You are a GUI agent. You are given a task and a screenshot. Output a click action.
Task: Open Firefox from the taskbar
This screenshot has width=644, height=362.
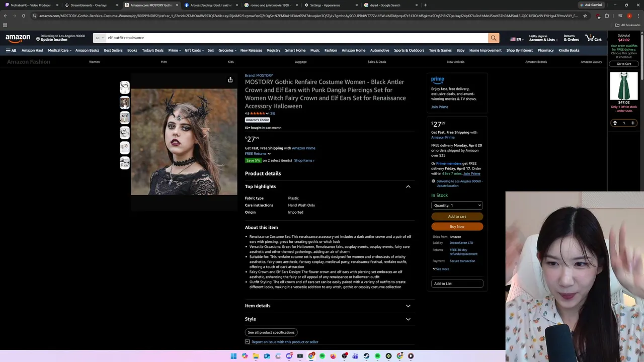coord(333,356)
